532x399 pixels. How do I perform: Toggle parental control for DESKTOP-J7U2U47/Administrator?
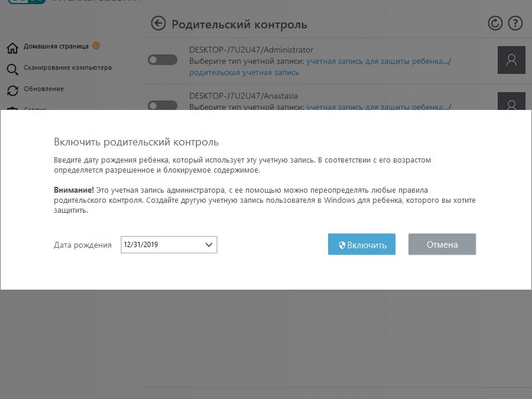163,59
